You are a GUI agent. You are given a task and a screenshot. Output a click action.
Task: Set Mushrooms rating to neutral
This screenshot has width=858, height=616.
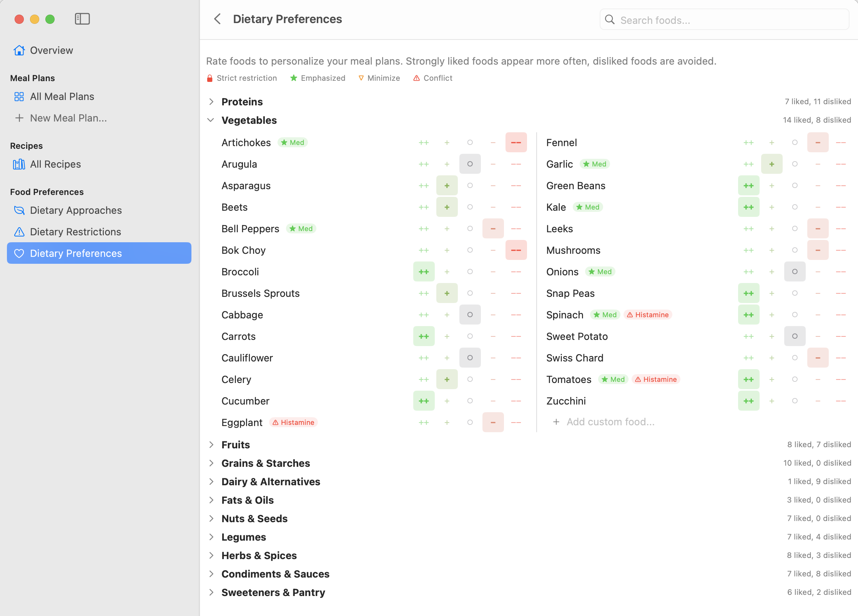pyautogui.click(x=795, y=250)
